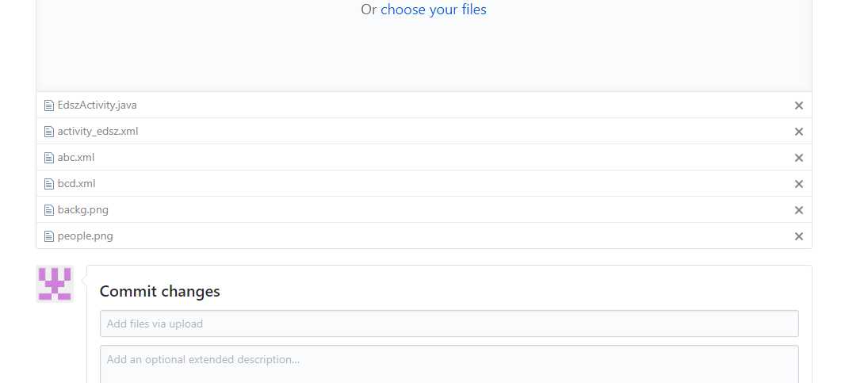
Task: Click the file icon beside people.png
Action: [x=48, y=236]
